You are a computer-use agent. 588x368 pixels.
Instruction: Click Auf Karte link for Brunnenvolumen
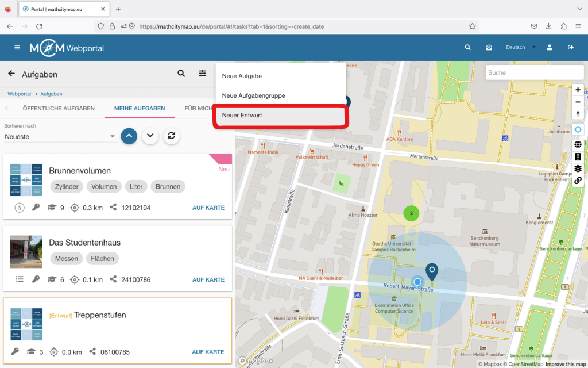208,208
